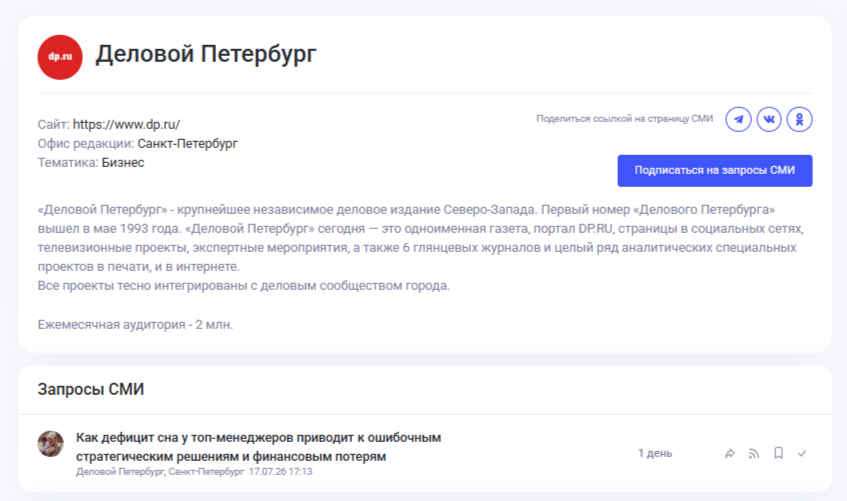Click the share arrow icon on the sleep deficit request
Screen dimensions: 847x501
click(x=730, y=453)
